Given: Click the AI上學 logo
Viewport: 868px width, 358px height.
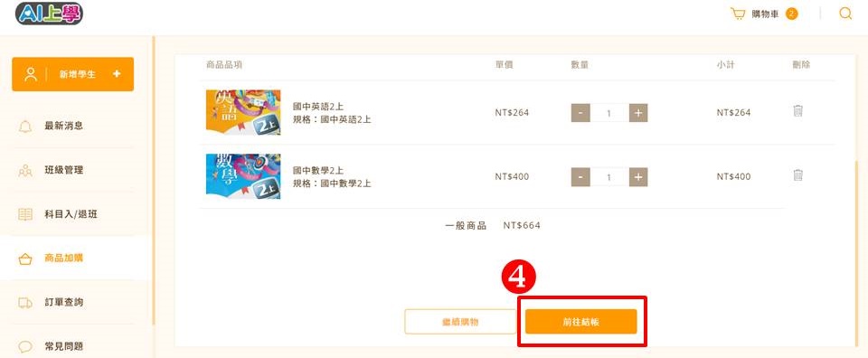Looking at the screenshot, I should coord(49,14).
